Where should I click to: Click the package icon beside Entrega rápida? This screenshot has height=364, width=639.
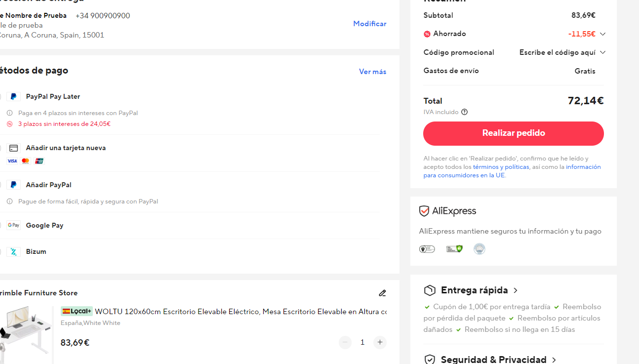tap(430, 290)
